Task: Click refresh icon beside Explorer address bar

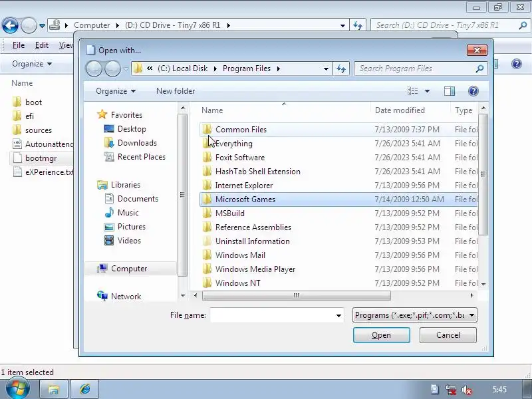Action: point(358,25)
